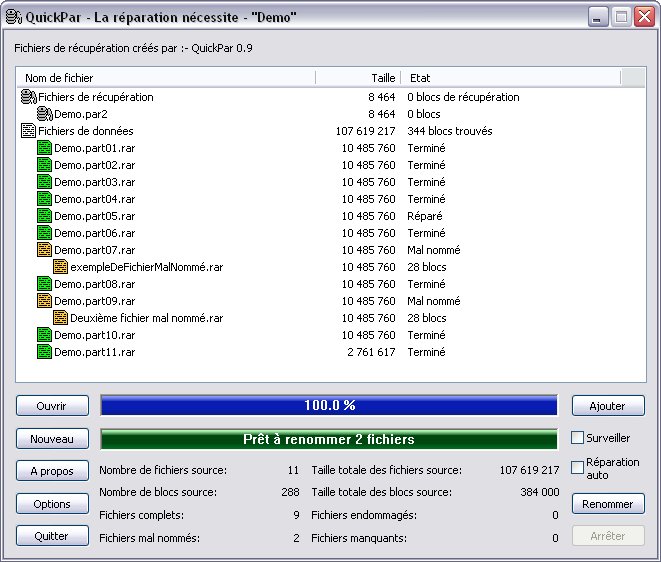The width and height of the screenshot is (661, 562).
Task: Click the Fichiers mal nommés label
Action: coord(149,538)
